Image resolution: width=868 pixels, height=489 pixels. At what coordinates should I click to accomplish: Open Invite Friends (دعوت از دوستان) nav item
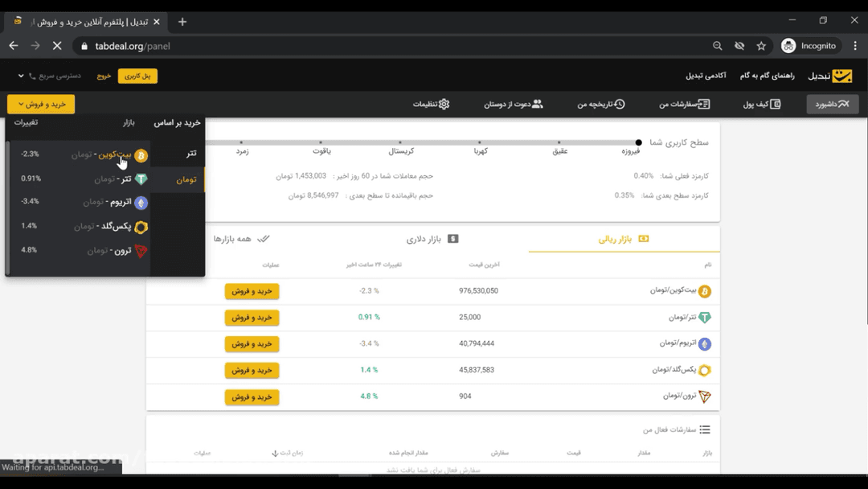point(513,104)
